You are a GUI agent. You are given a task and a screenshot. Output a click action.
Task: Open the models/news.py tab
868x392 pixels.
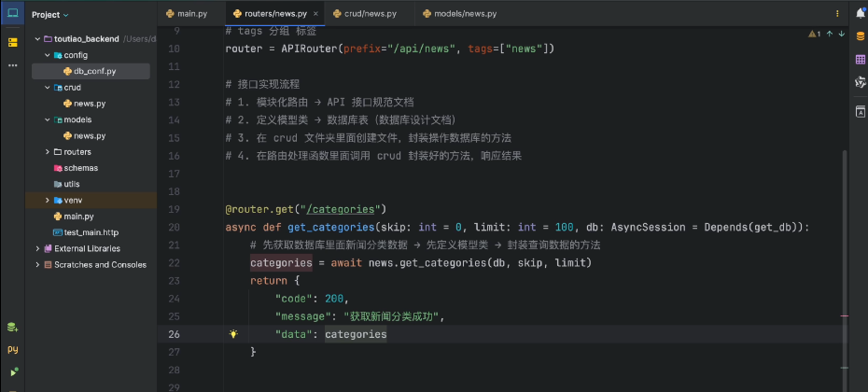point(459,13)
